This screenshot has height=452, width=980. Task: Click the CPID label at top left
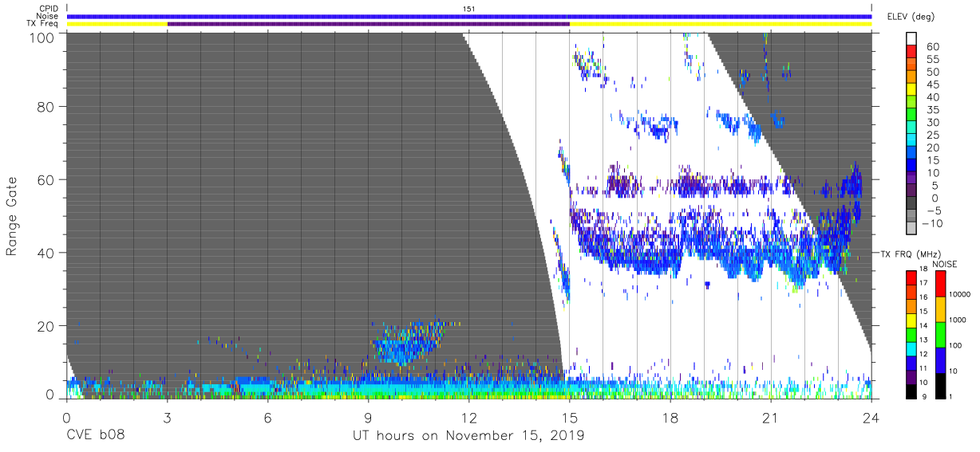pyautogui.click(x=49, y=8)
